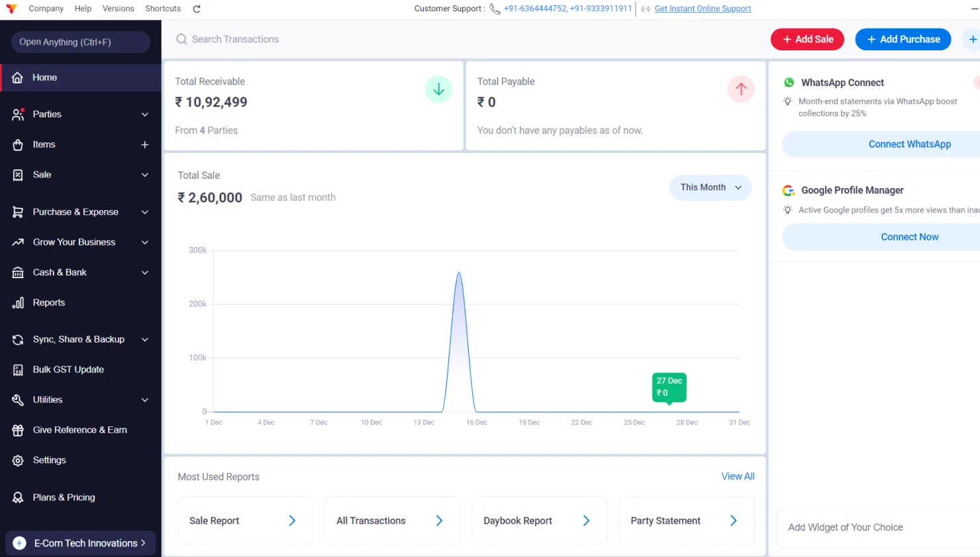The width and height of the screenshot is (980, 557).
Task: Click the Plans & Pricing icon
Action: pos(18,497)
